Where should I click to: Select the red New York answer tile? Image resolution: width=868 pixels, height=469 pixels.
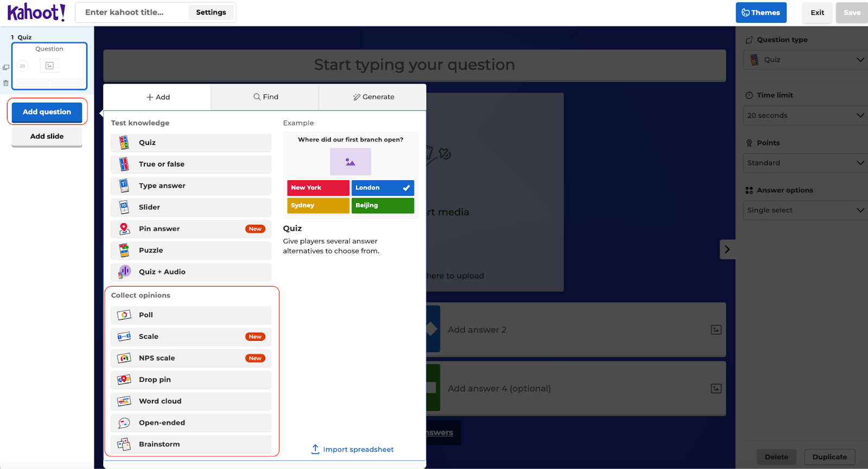pos(318,188)
